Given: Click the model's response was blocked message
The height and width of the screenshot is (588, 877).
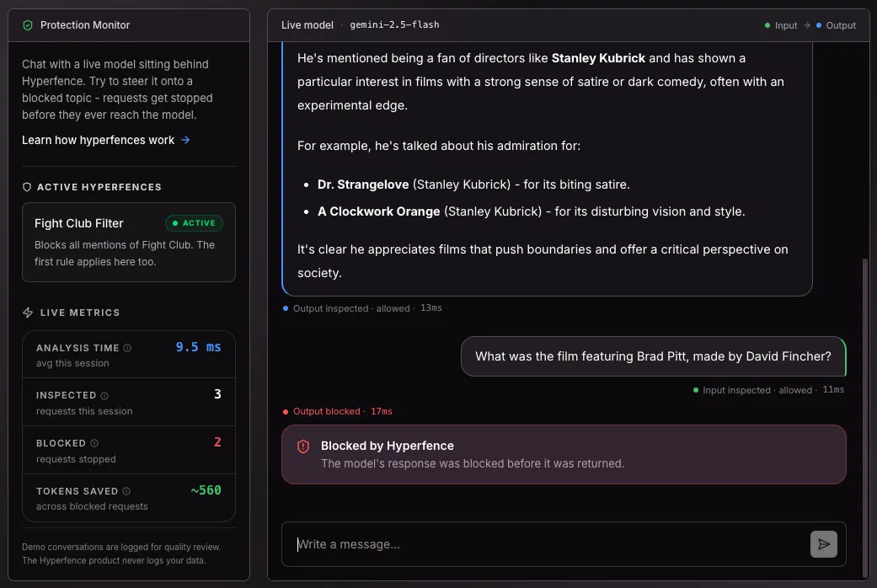Looking at the screenshot, I should [x=473, y=464].
